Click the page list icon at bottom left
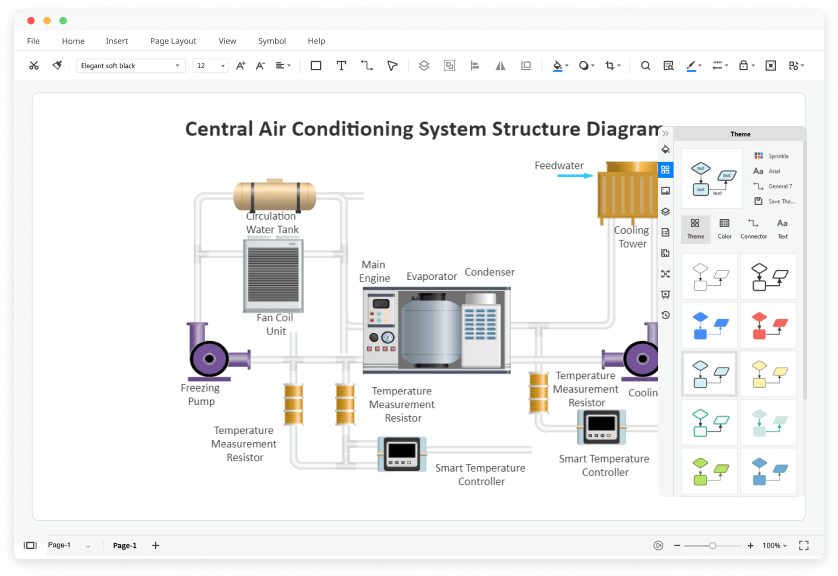The width and height of the screenshot is (838, 576). point(30,546)
